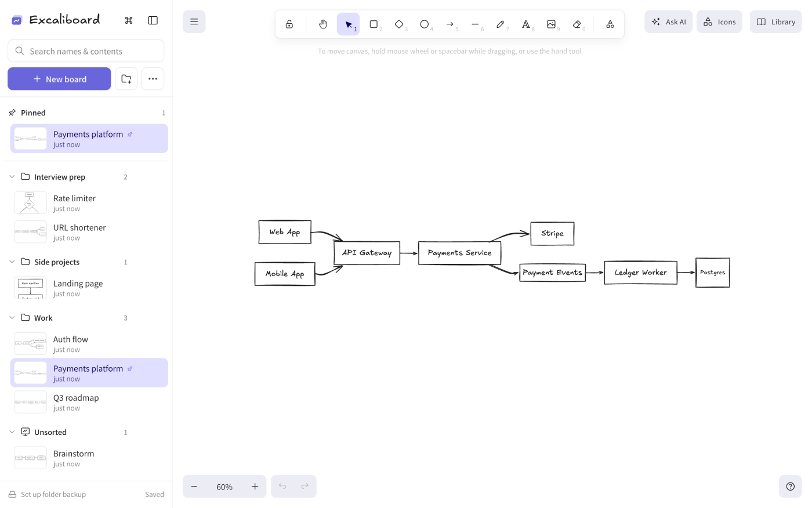Reset zoom by clicking 60%
This screenshot has height=508, width=812.
(224, 487)
